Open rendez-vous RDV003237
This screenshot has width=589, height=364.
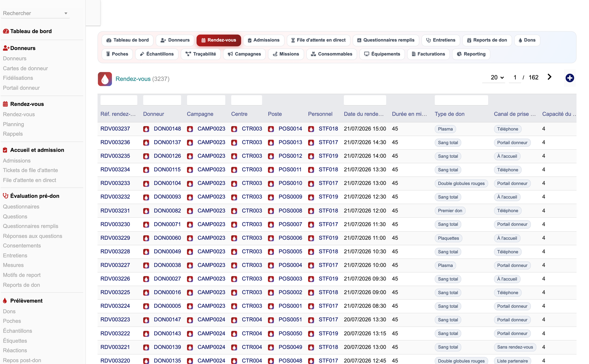coord(115,129)
